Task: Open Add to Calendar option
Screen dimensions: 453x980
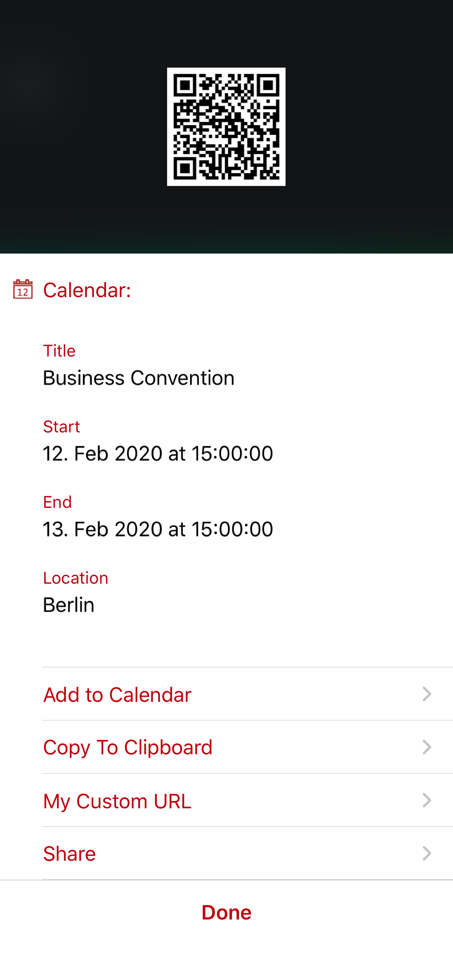Action: click(x=117, y=694)
